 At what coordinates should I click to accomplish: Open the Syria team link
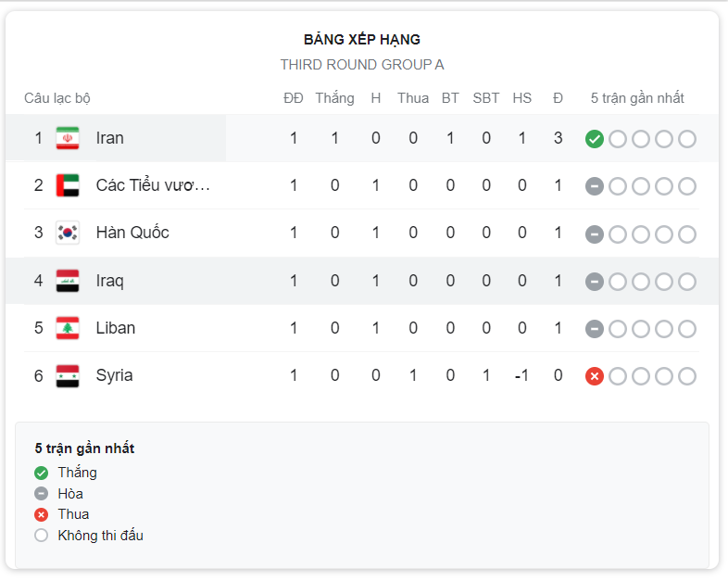click(x=114, y=375)
